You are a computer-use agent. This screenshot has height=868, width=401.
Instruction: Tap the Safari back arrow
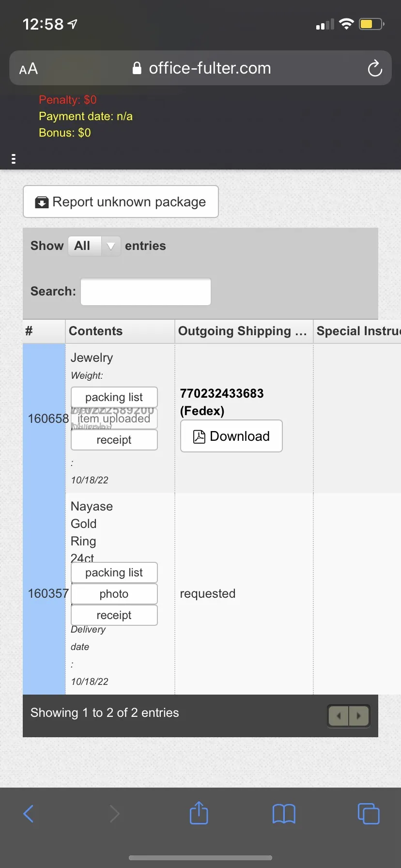[x=29, y=814]
